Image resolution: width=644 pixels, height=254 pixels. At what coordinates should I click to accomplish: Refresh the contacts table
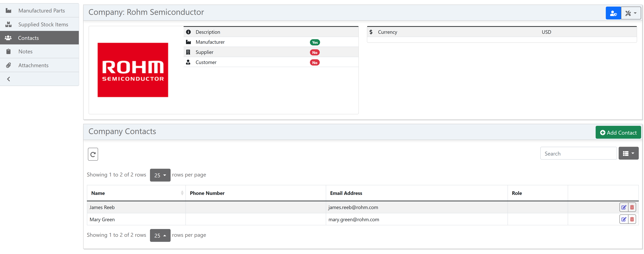(x=93, y=154)
